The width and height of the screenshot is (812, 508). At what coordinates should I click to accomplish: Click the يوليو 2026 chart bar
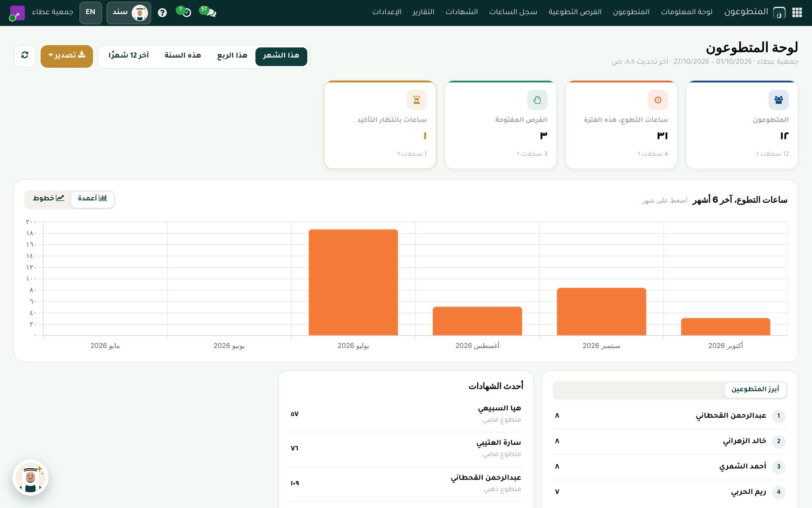(353, 283)
